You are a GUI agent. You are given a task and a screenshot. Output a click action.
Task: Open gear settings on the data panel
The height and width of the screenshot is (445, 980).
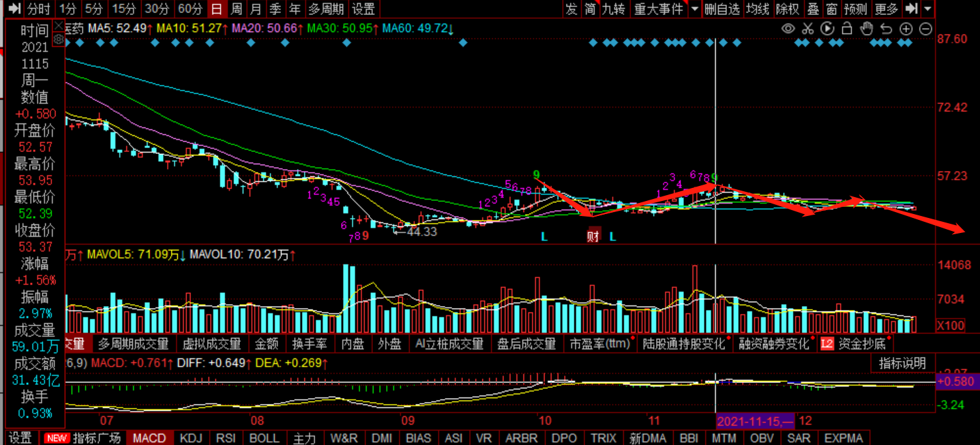58,39
